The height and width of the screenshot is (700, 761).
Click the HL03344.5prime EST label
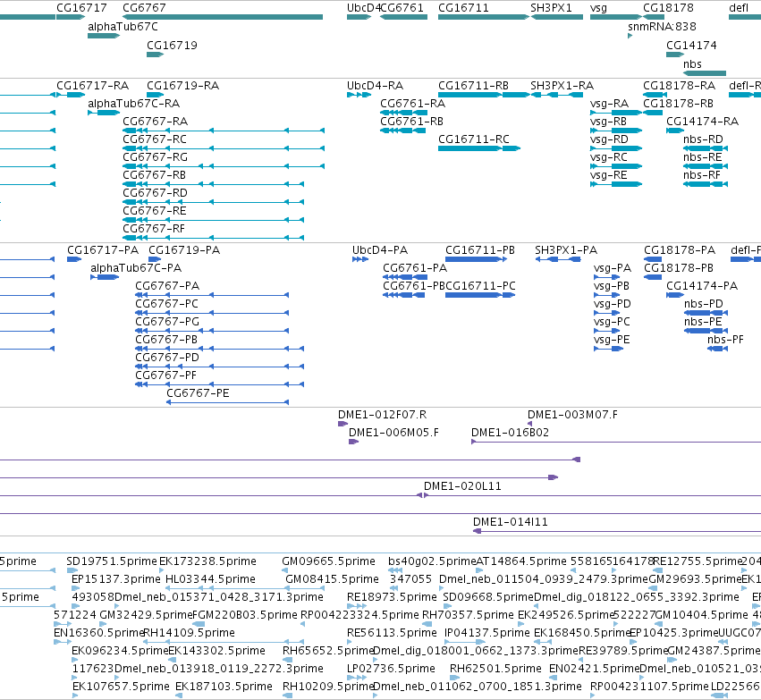tap(210, 579)
